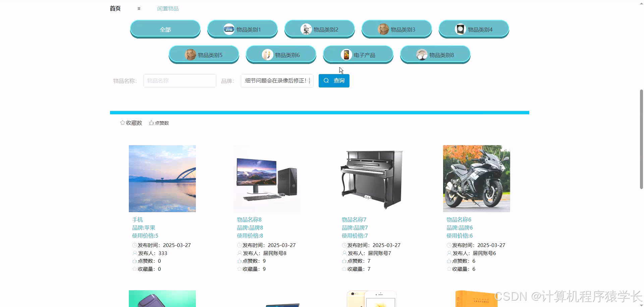Screen dimensions: 644x307
Task: Toggle sorting by 收藏数
Action: click(x=133, y=123)
